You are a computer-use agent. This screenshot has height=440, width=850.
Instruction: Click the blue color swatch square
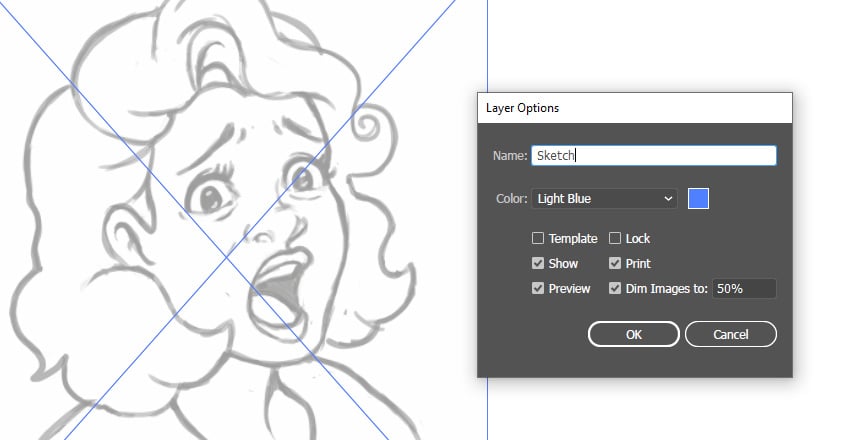coord(699,198)
